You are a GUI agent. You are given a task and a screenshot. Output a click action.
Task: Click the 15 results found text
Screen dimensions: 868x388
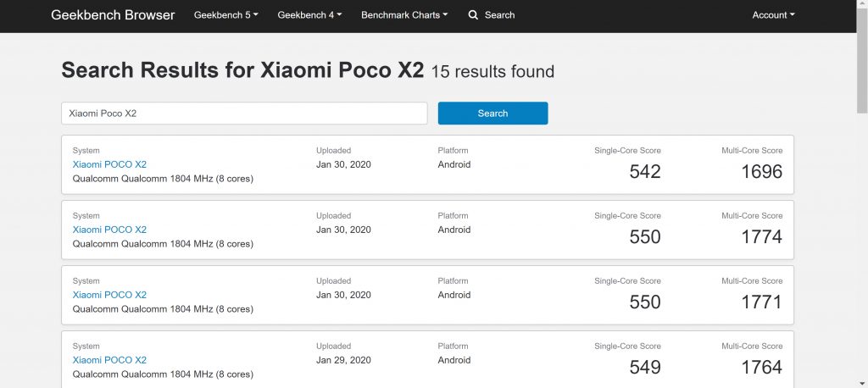[x=492, y=72]
